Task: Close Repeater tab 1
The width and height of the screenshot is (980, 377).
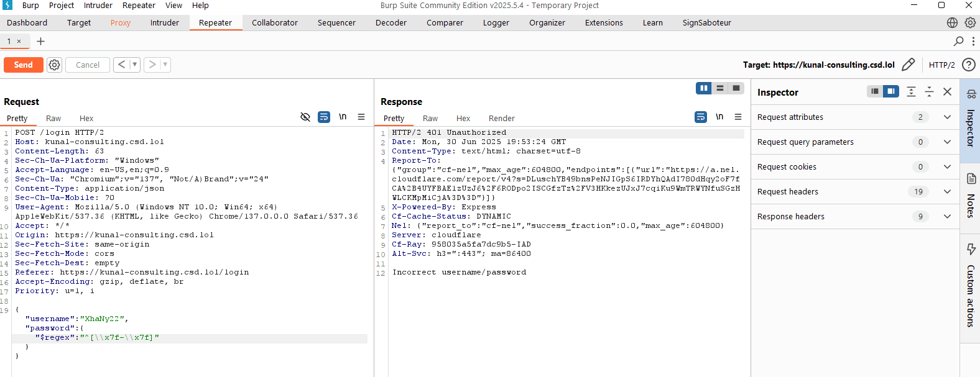Action: (x=19, y=42)
